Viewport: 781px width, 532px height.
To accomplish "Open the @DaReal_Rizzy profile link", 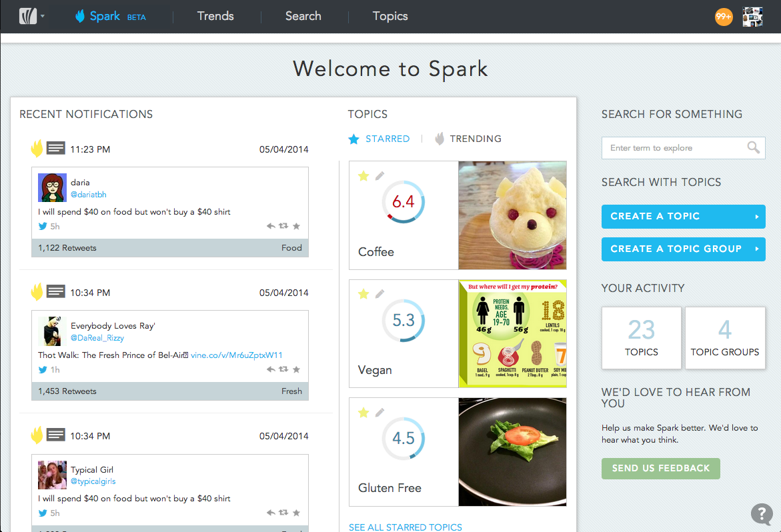I will 97,338.
